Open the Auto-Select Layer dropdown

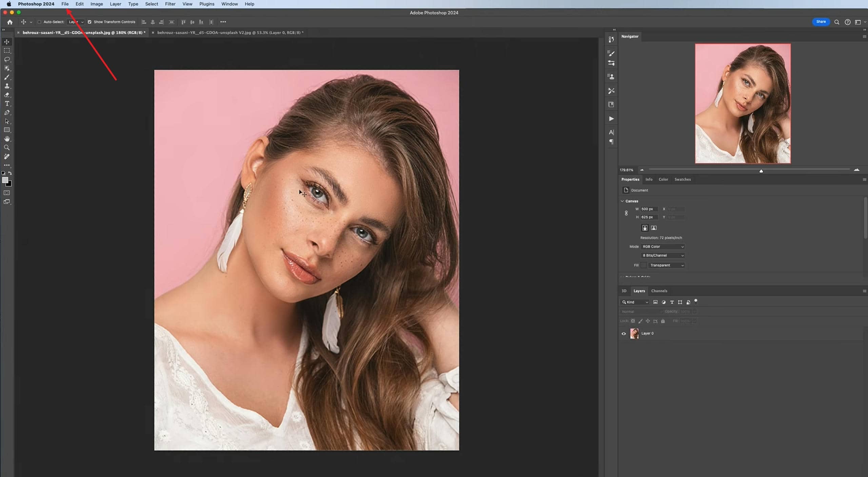tap(76, 22)
